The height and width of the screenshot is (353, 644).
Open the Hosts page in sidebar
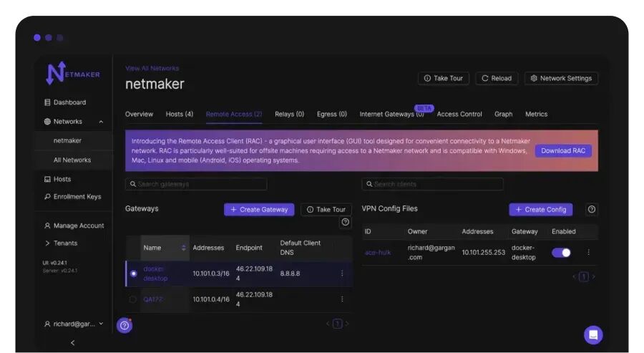(x=57, y=179)
